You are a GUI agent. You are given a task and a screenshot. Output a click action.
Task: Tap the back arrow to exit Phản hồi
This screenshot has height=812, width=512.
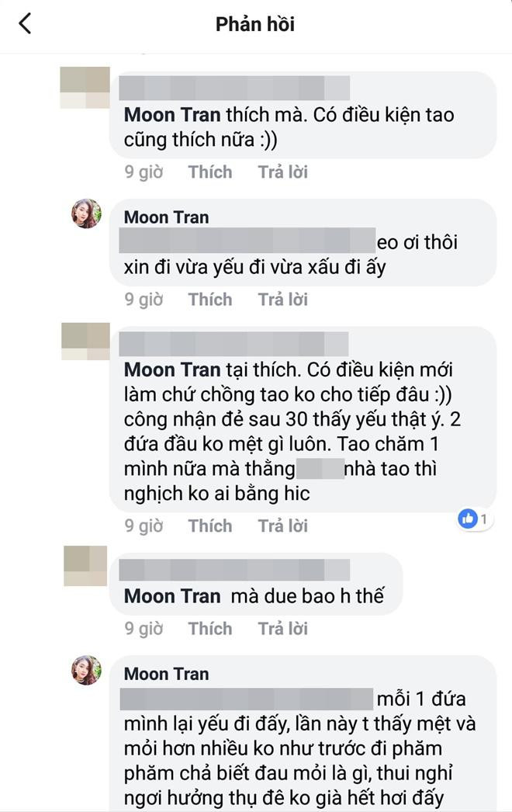coord(26,23)
